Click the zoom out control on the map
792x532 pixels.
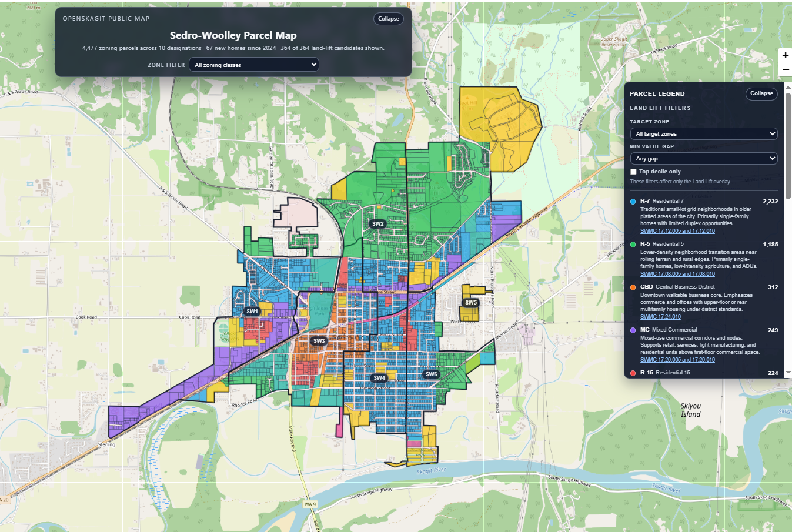786,69
